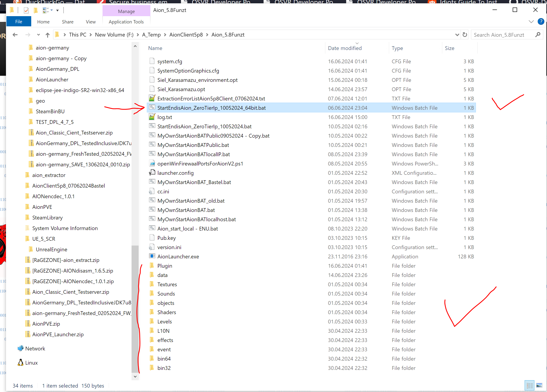Refresh the current folder view

pyautogui.click(x=465, y=35)
